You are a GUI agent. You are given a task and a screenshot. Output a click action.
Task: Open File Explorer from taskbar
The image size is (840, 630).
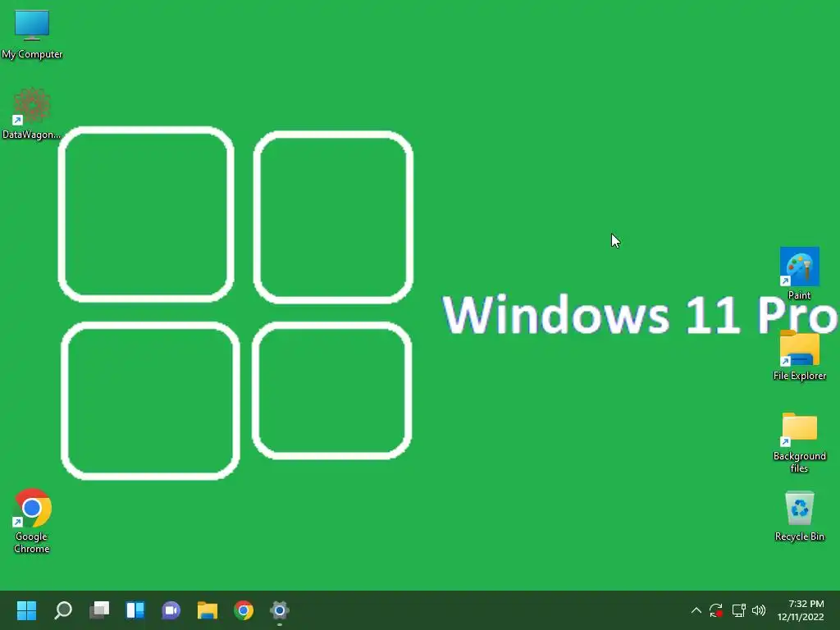208,610
